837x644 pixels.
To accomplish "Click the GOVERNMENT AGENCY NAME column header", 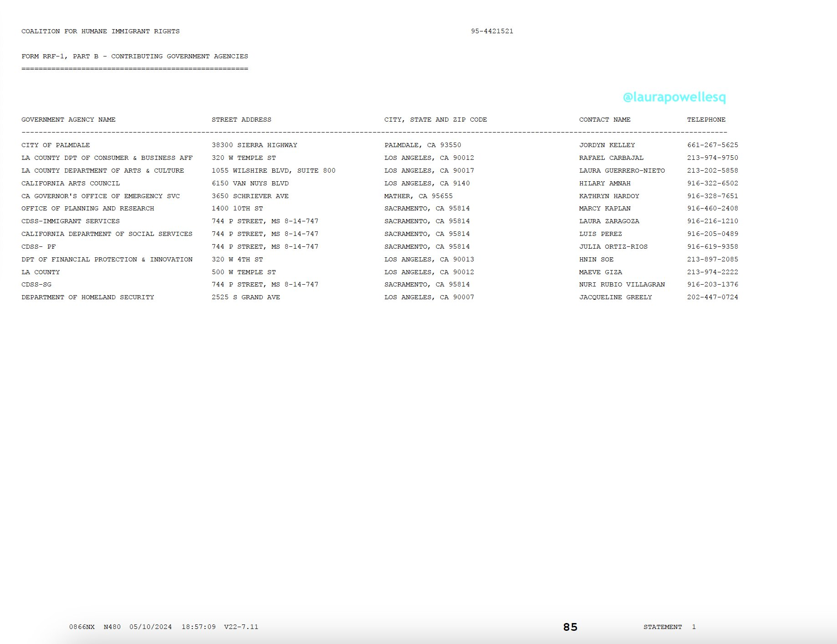I will pyautogui.click(x=68, y=120).
